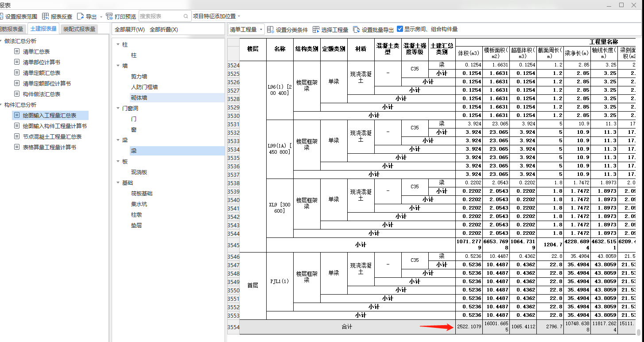This screenshot has height=342, width=644.
Task: Toggle 显示房间、组合构件量 checkbox
Action: [400, 29]
